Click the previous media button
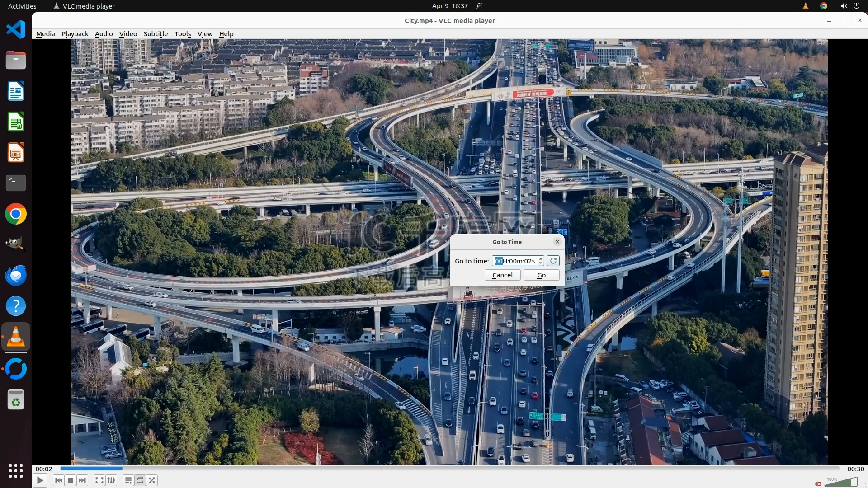This screenshot has height=488, width=868. coord(58,480)
